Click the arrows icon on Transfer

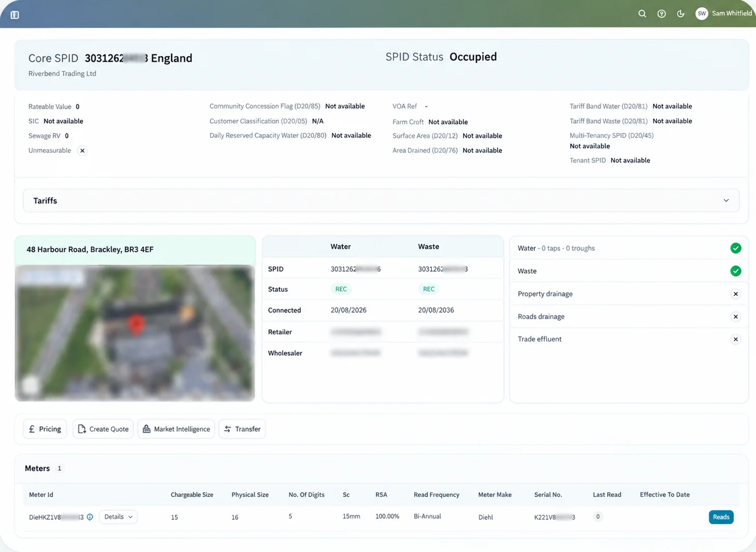(x=228, y=429)
